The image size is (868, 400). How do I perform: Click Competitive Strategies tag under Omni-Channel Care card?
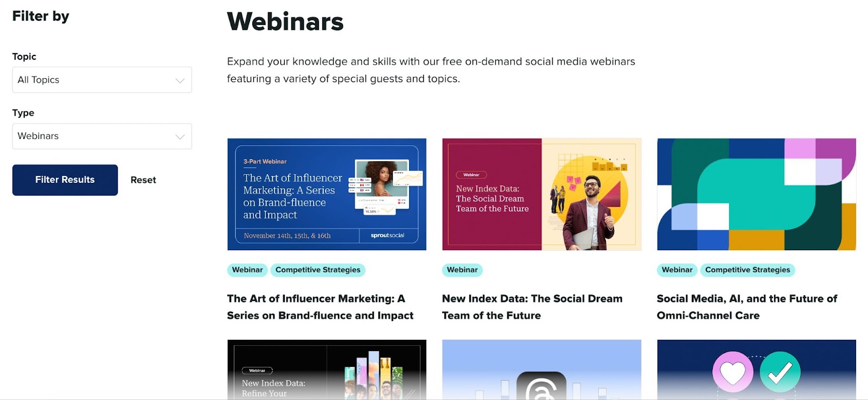[748, 270]
